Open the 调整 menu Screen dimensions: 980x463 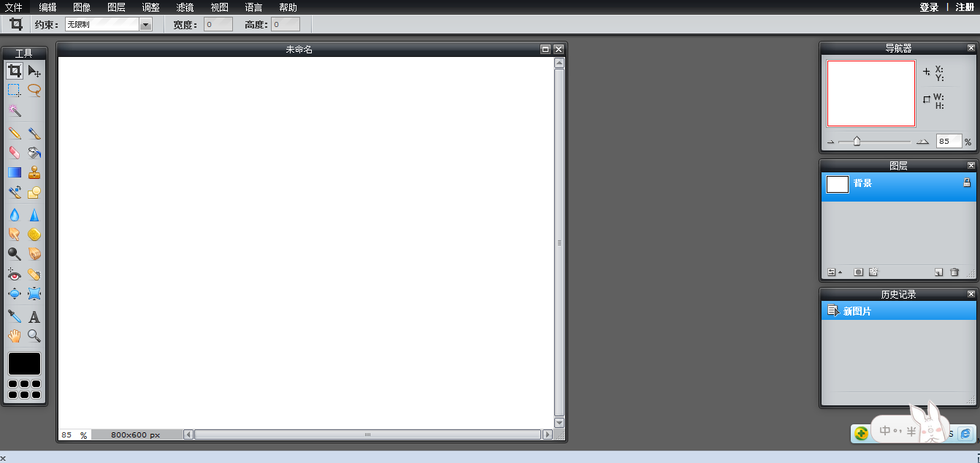click(x=150, y=7)
